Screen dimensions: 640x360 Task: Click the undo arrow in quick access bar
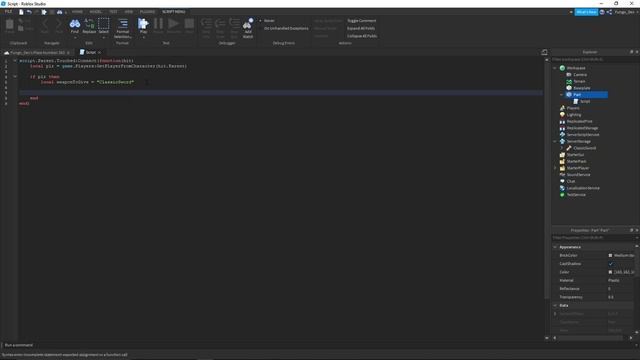point(29,12)
